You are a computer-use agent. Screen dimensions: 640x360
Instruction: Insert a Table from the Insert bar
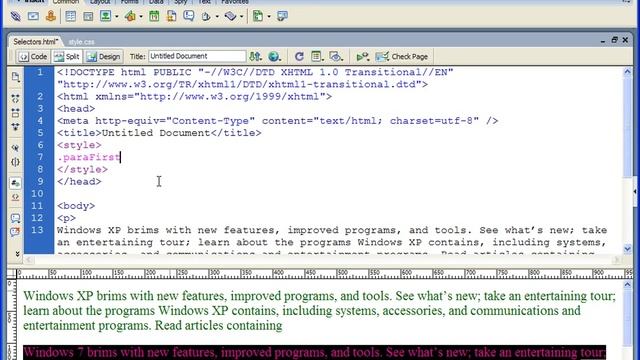(x=71, y=16)
